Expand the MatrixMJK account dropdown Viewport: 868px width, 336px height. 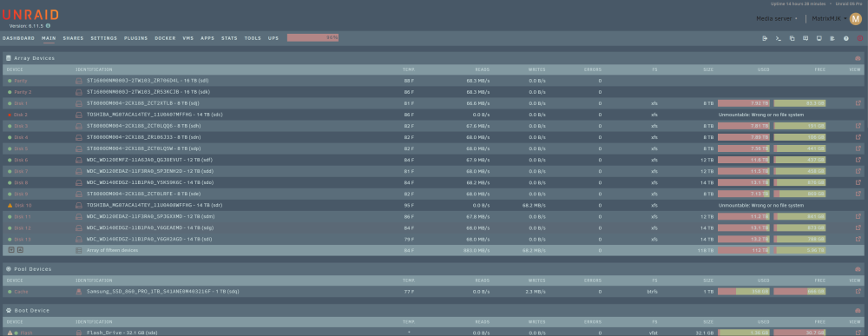click(829, 18)
